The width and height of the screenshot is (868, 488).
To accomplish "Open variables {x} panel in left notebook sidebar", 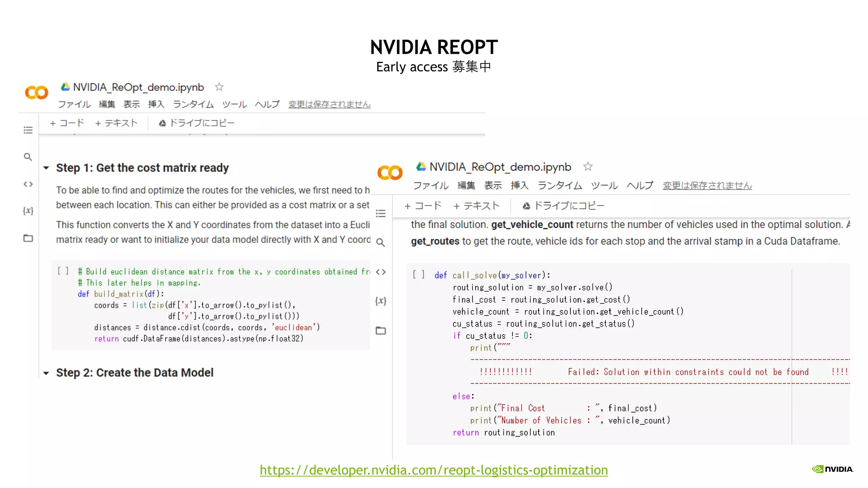I will coord(28,211).
